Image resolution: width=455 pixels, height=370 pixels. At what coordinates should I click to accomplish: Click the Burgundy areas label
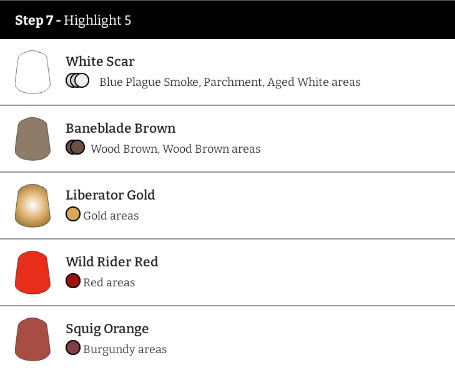coord(125,349)
